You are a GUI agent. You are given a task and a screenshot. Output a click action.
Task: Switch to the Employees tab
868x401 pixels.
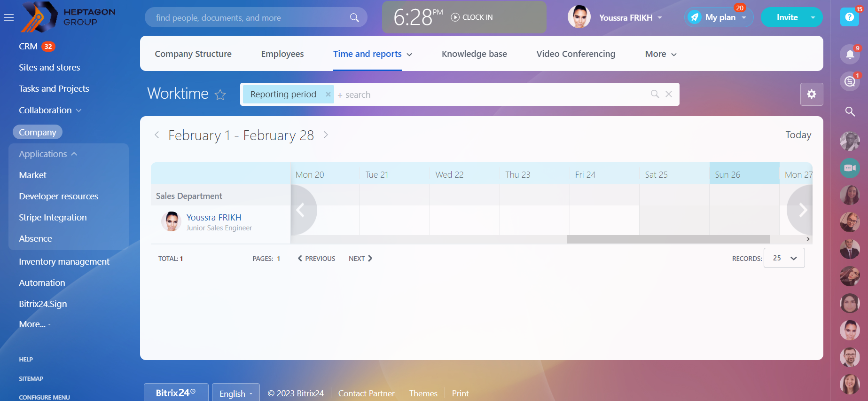282,54
